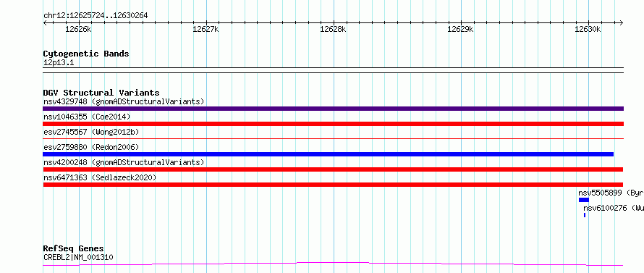Open esv2745567 (Wong2012b) variant label
644x273 pixels.
91,132
